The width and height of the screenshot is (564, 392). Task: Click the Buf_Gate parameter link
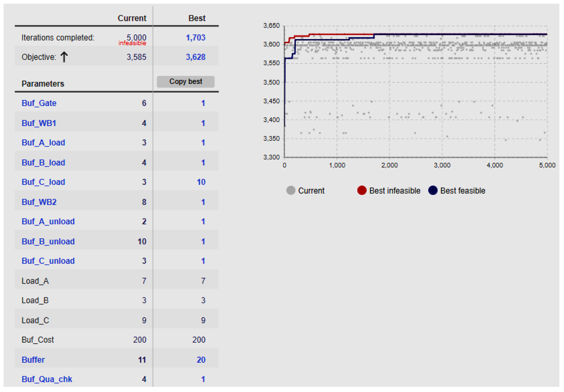[39, 103]
